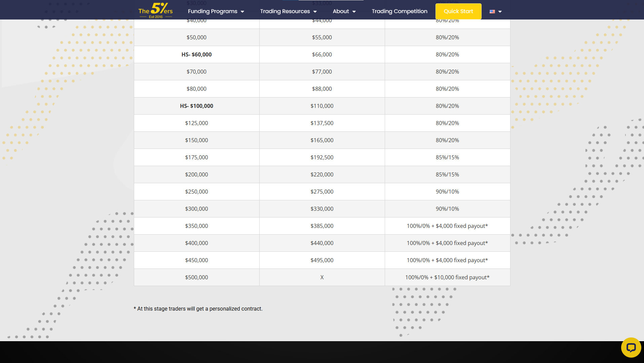Click the language flag icon
This screenshot has height=363, width=644.
pyautogui.click(x=492, y=11)
